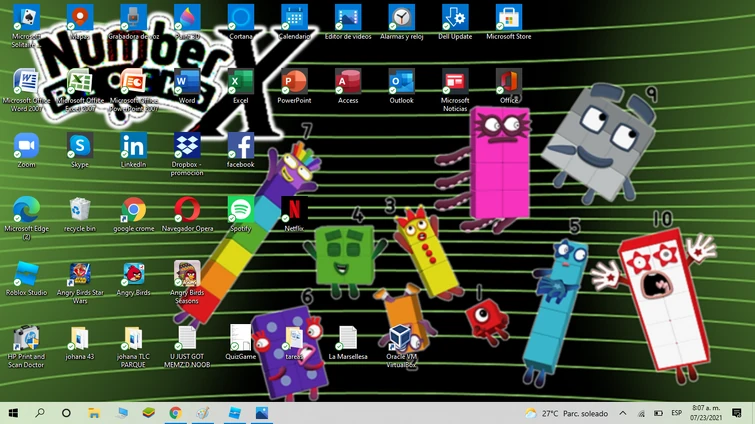This screenshot has width=755, height=424.
Task: Open Microsoft Solitaire desktop icon
Action: [x=26, y=18]
